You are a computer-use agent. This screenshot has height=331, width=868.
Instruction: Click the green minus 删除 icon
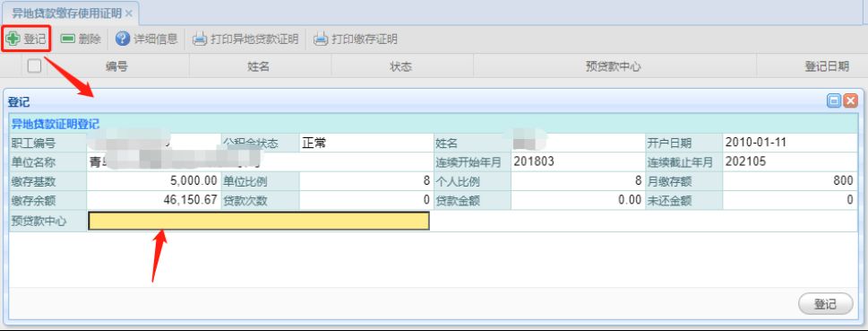[x=68, y=39]
